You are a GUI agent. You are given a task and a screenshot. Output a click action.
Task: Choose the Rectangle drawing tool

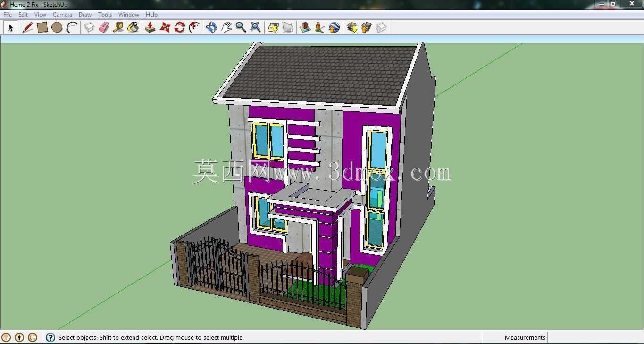coord(42,27)
